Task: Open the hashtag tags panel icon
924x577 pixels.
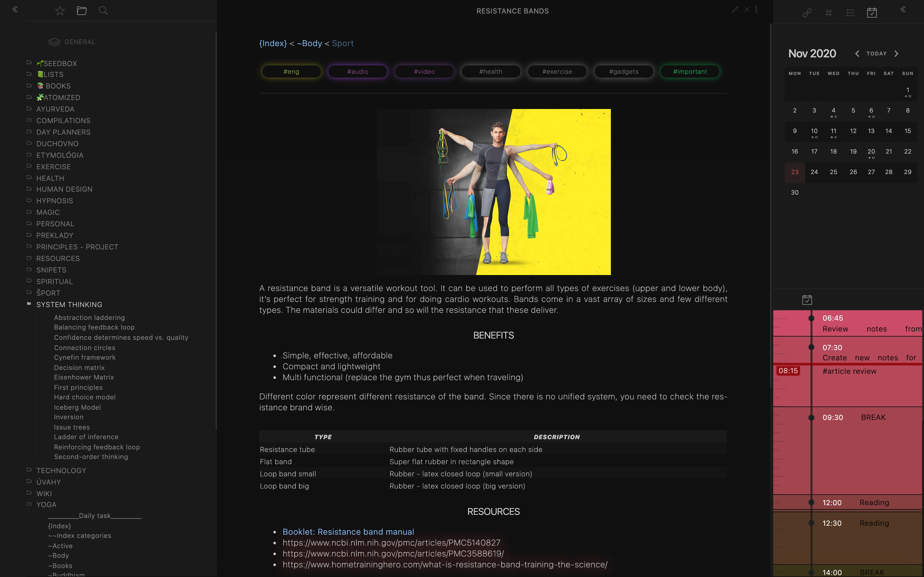Action: click(x=828, y=13)
